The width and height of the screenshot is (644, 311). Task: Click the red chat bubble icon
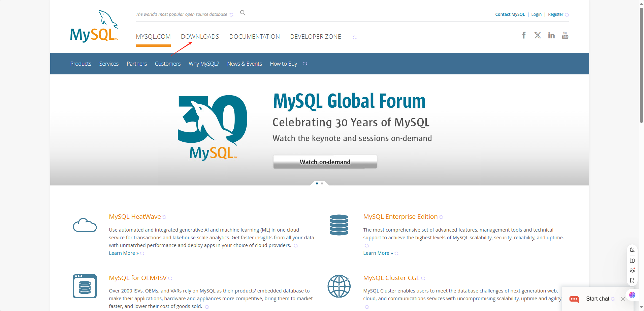(x=574, y=299)
